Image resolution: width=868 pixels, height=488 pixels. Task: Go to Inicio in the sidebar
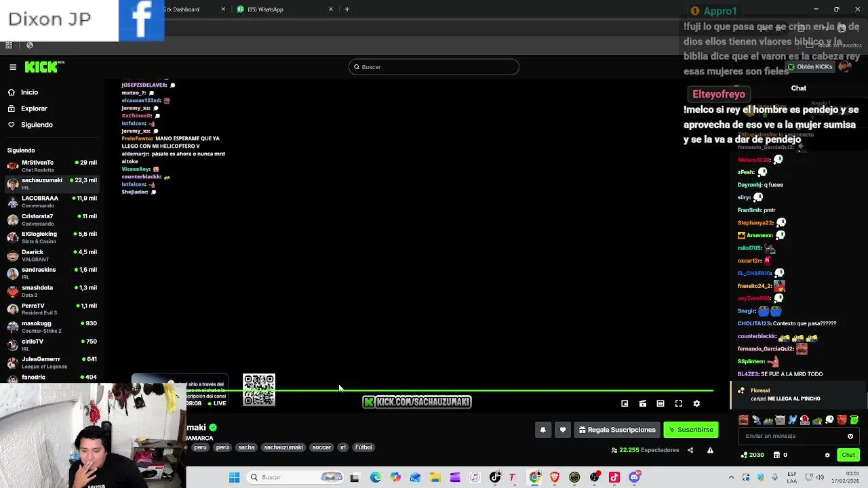coord(29,92)
